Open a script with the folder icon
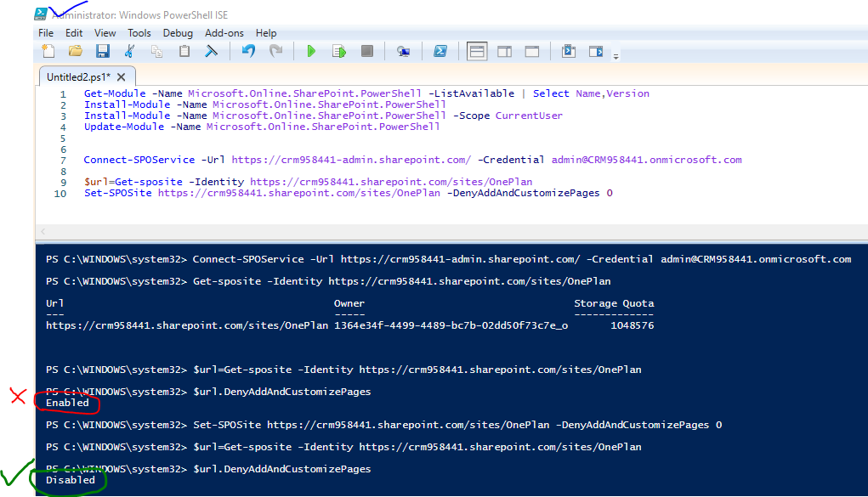Image resolution: width=868 pixels, height=497 pixels. point(76,52)
